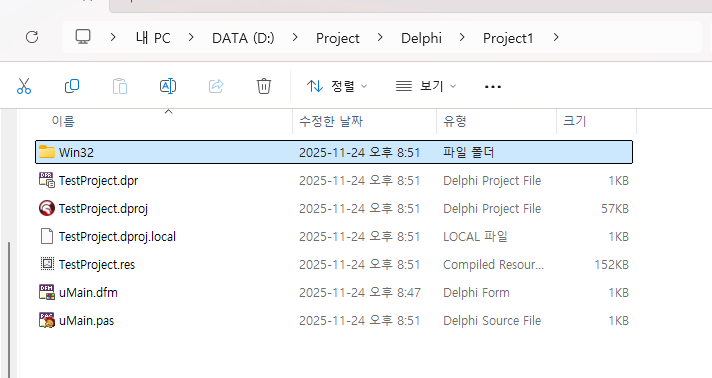Go to Project folder in breadcrumb
Viewport: 712px width, 378px height.
(x=338, y=38)
